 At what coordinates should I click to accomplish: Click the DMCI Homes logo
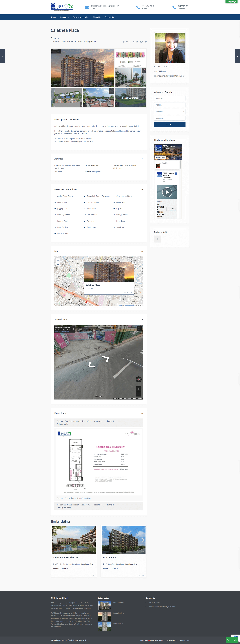pyautogui.click(x=62, y=7)
